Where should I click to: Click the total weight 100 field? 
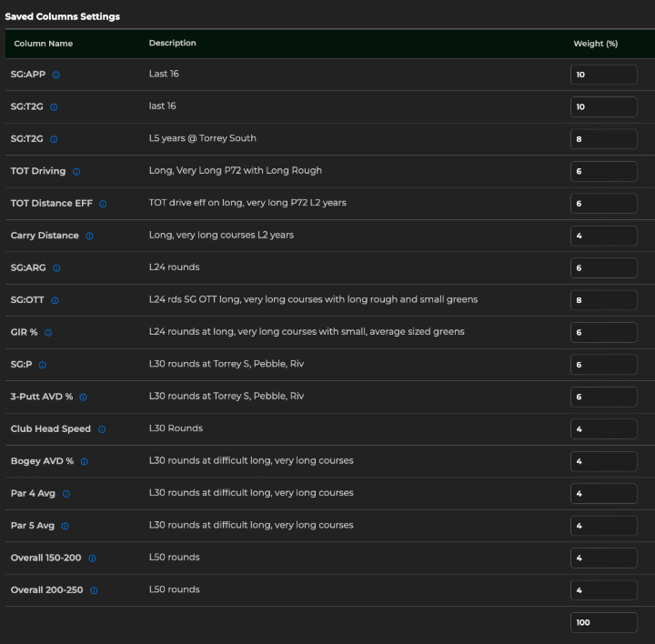pyautogui.click(x=604, y=622)
